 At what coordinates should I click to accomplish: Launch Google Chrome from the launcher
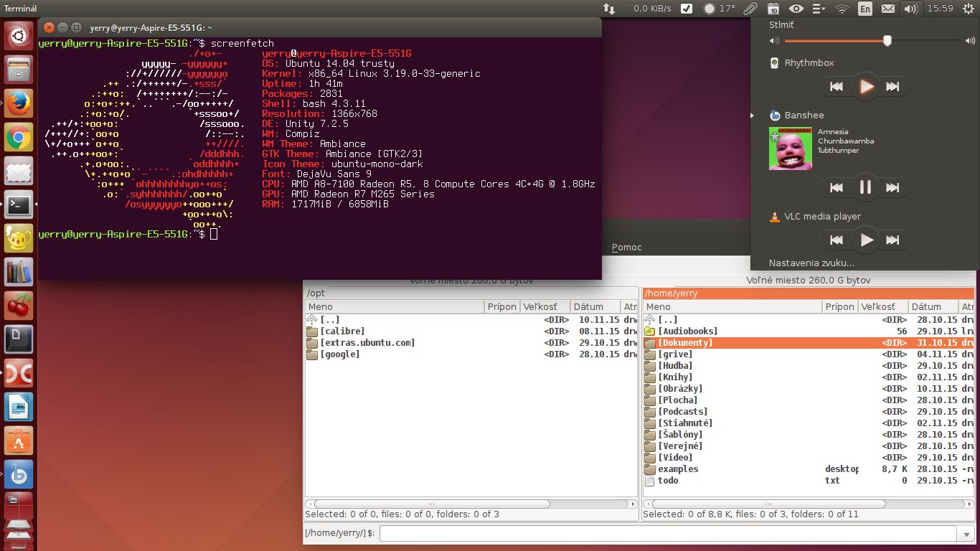pyautogui.click(x=19, y=137)
